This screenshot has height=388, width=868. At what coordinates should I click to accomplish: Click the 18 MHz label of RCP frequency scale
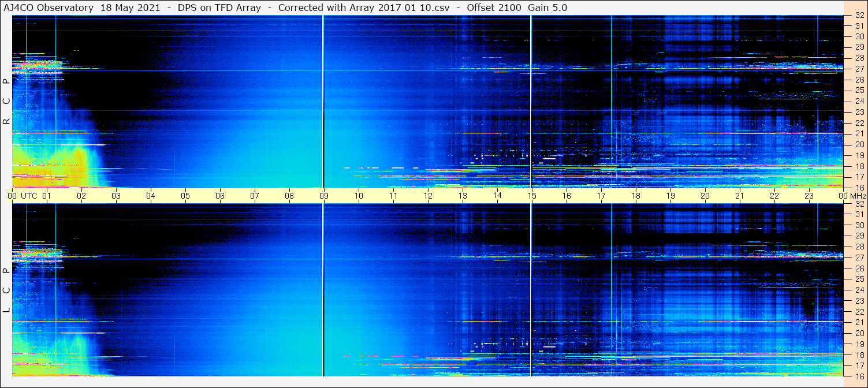point(859,166)
